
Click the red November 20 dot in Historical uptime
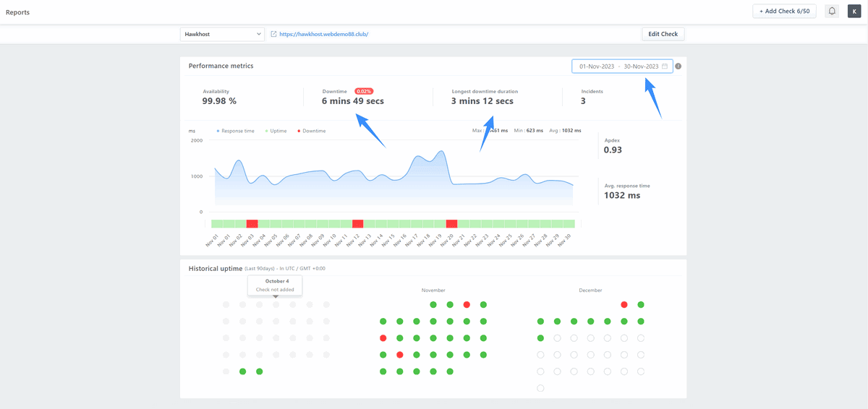(399, 355)
